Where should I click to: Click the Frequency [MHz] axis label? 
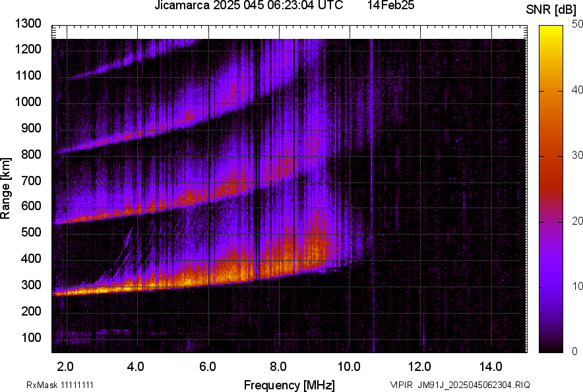click(x=289, y=385)
